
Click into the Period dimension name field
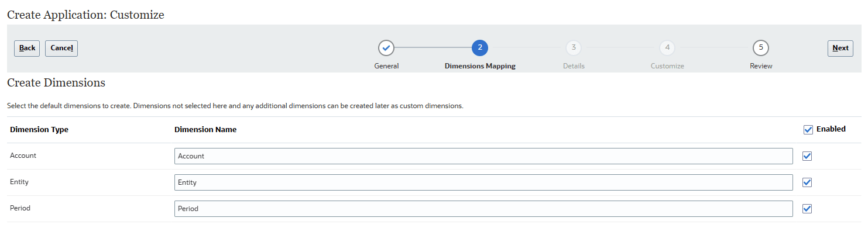(x=483, y=209)
